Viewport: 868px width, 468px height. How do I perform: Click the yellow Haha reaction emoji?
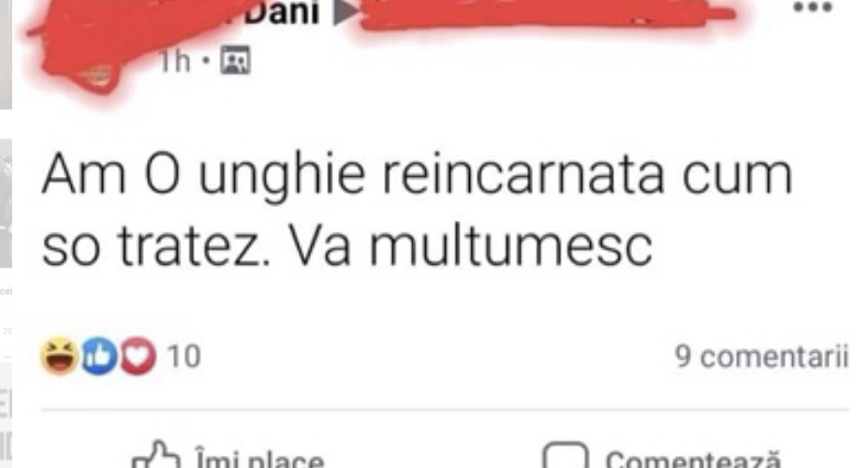point(59,357)
